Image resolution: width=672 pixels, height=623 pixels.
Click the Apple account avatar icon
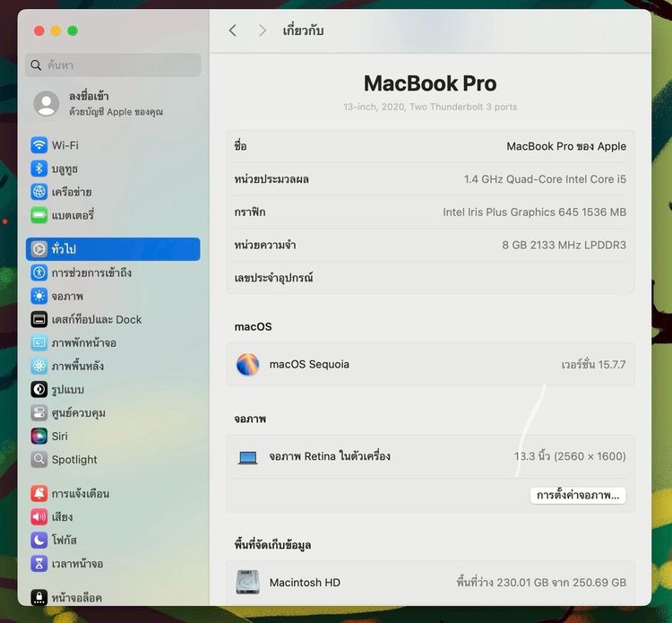pos(47,103)
